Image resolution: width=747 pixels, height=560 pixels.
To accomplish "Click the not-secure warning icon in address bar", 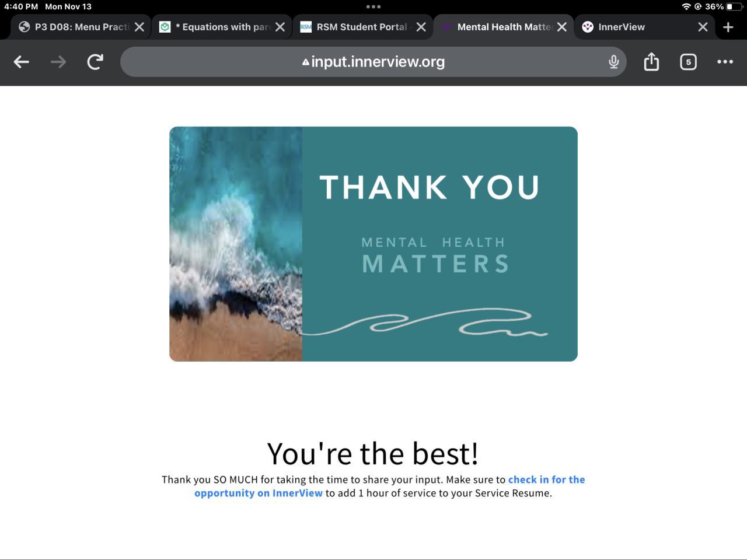I will (306, 62).
